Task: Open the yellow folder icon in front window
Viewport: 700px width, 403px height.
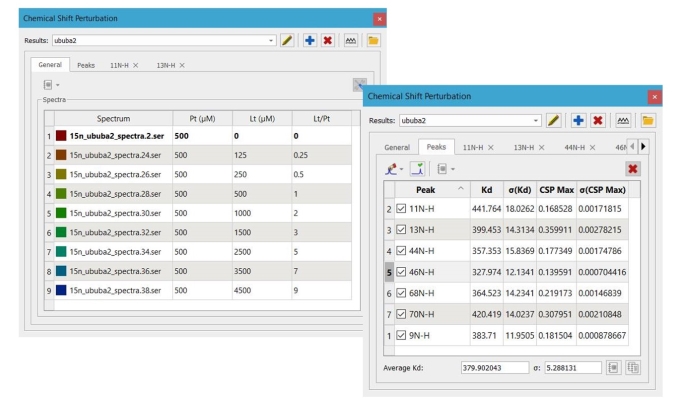Action: pos(647,120)
